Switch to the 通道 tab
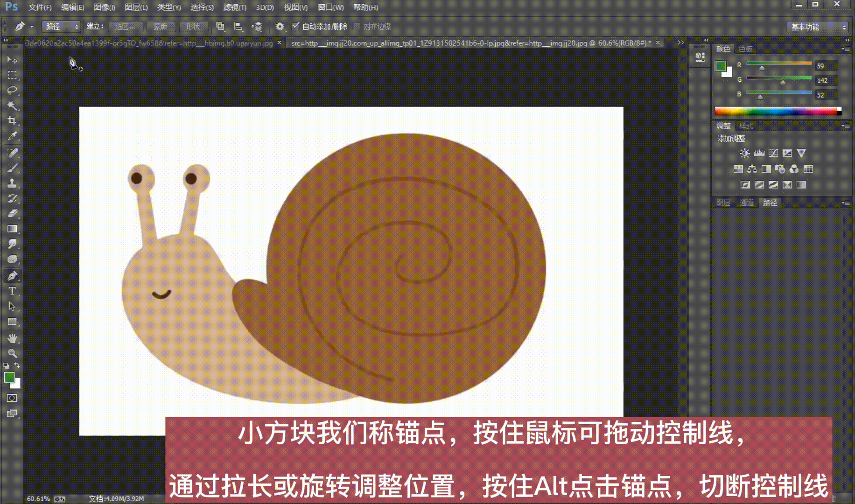The image size is (855, 504). [747, 203]
